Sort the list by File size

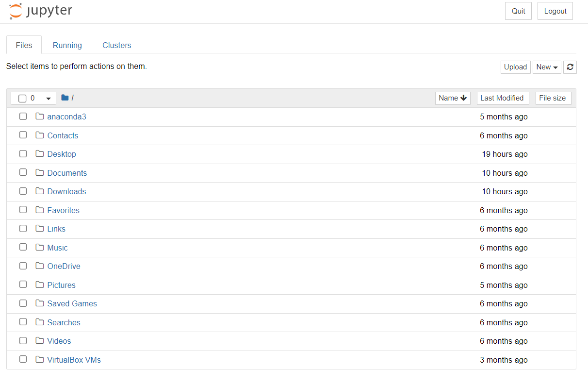click(553, 98)
